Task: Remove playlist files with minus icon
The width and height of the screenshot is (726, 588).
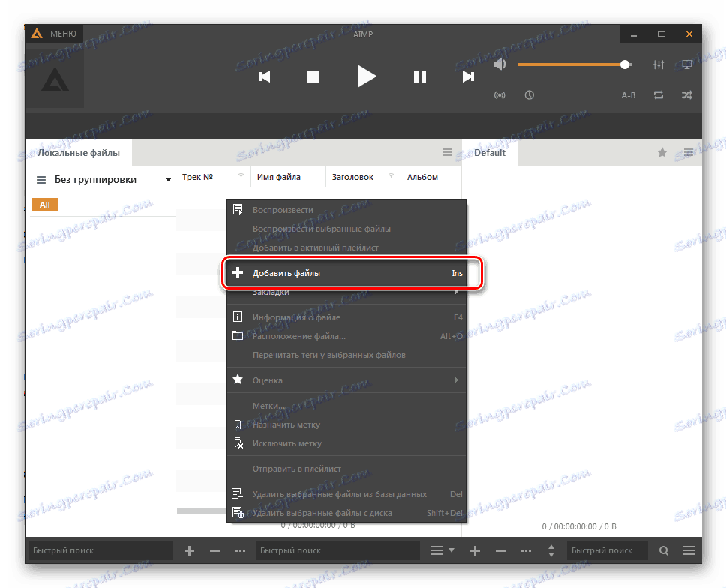Action: 500,550
